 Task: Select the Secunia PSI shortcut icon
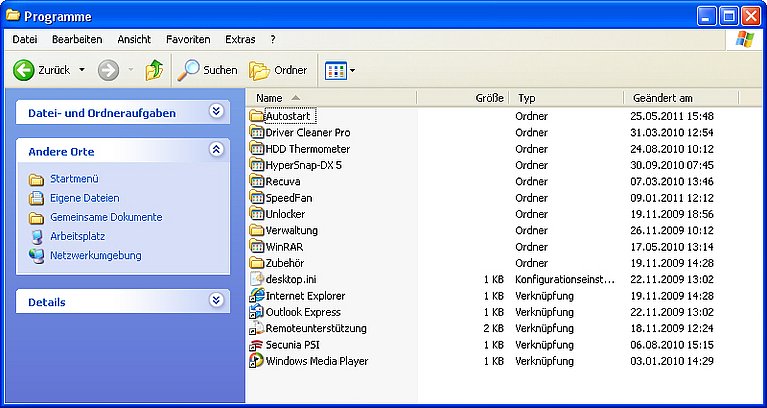click(257, 345)
